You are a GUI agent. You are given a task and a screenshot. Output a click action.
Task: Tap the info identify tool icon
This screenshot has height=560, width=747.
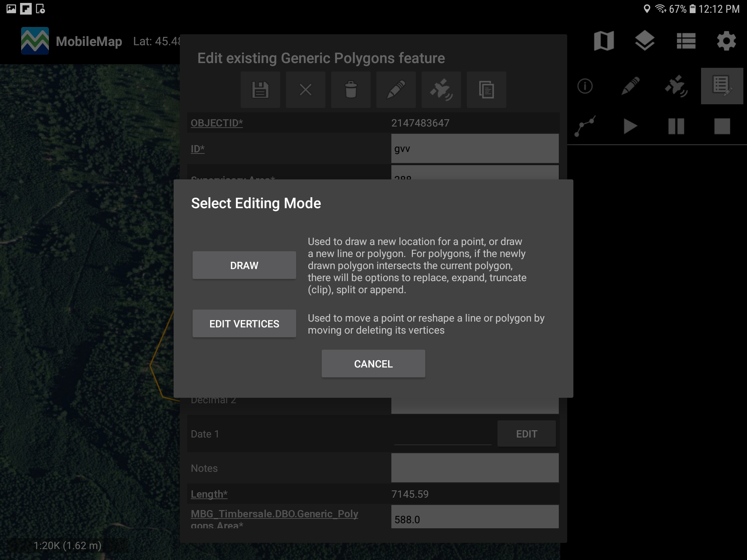pos(585,86)
